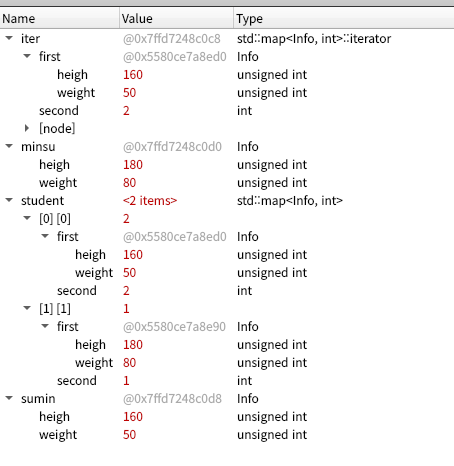Expand the [node] entry

27,128
